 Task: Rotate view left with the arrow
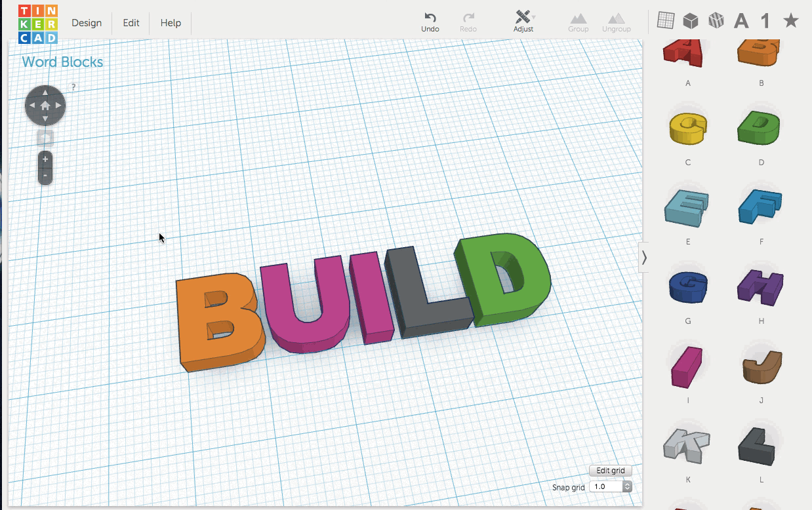32,105
